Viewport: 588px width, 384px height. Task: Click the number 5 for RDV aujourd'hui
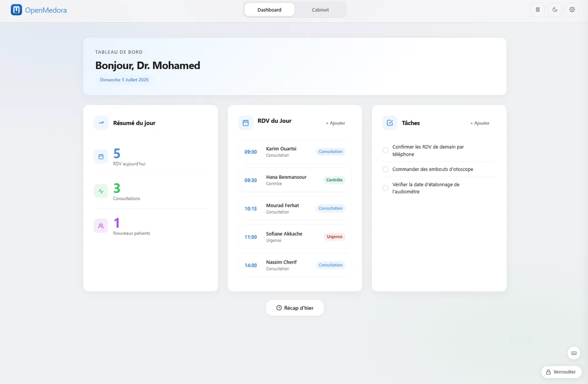(117, 154)
